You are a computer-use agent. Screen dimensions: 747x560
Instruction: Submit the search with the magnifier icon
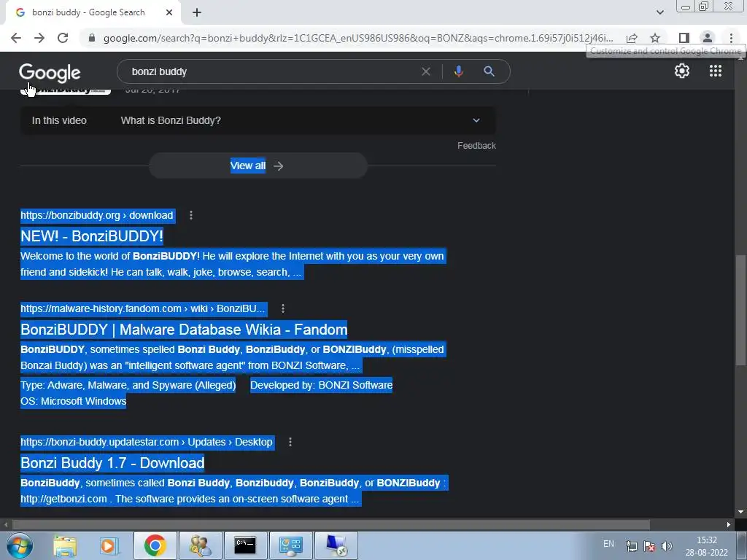click(489, 71)
